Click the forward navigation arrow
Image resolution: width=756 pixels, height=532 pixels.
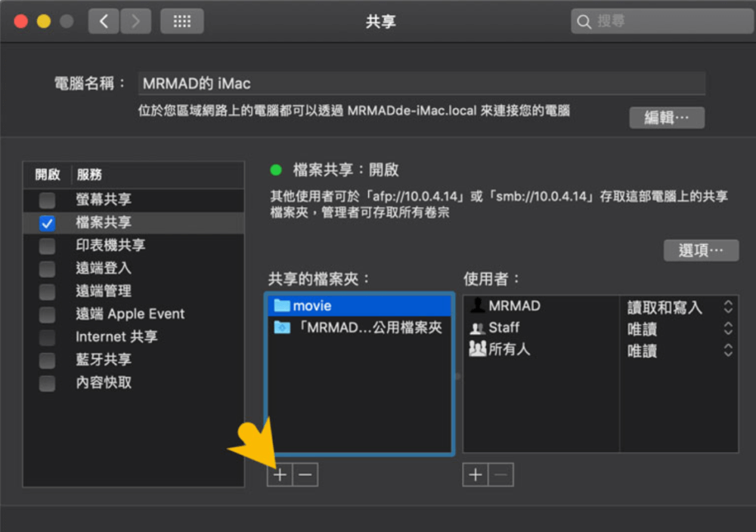[x=135, y=21]
